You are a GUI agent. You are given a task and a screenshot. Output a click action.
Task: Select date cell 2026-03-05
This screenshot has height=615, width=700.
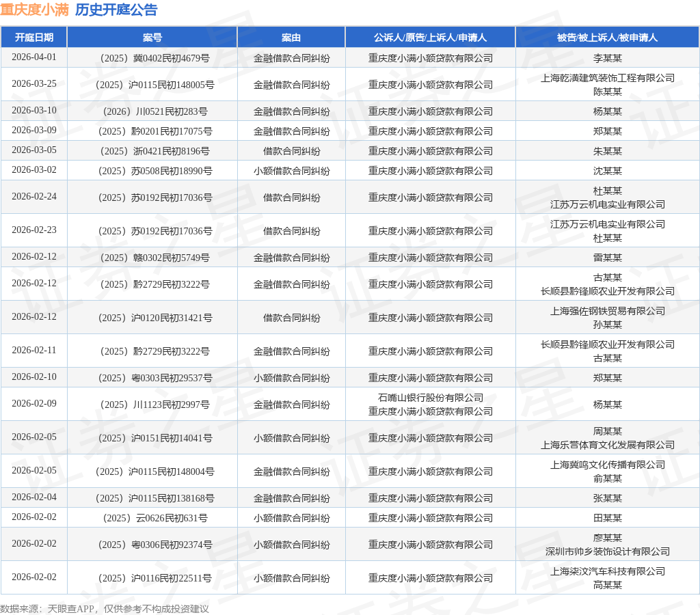34,150
